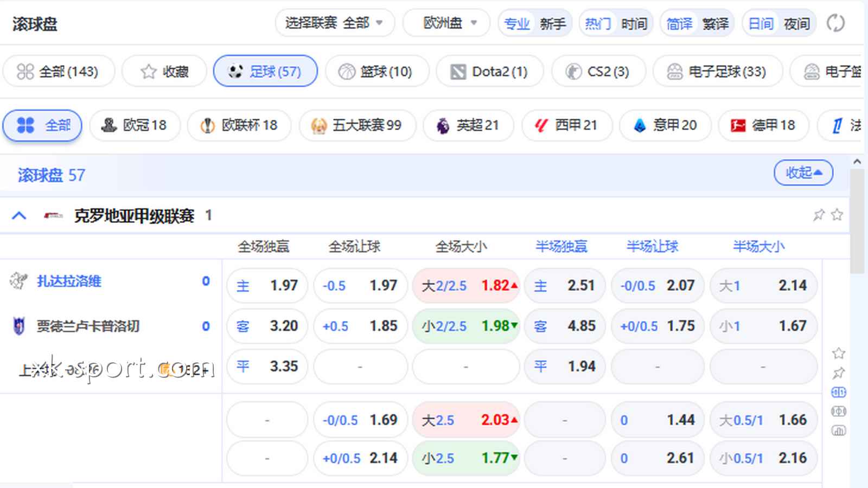Switch to 新手 mode
The height and width of the screenshot is (488, 868).
tap(553, 24)
